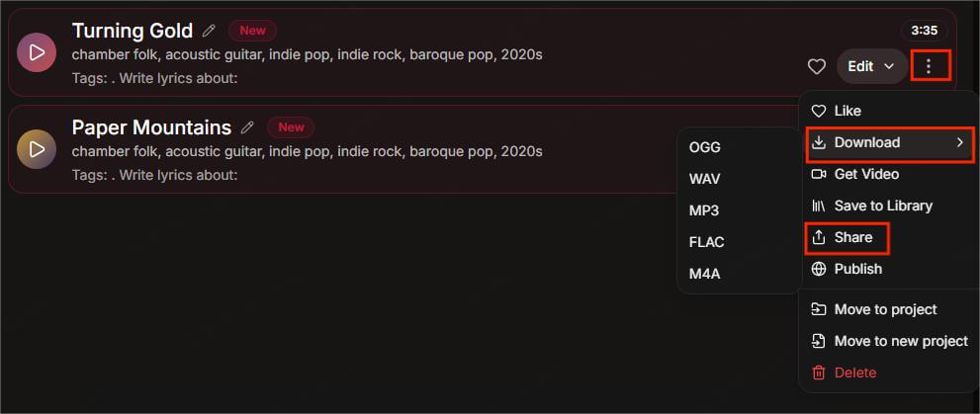Expand the Edit dropdown button

pos(872,66)
